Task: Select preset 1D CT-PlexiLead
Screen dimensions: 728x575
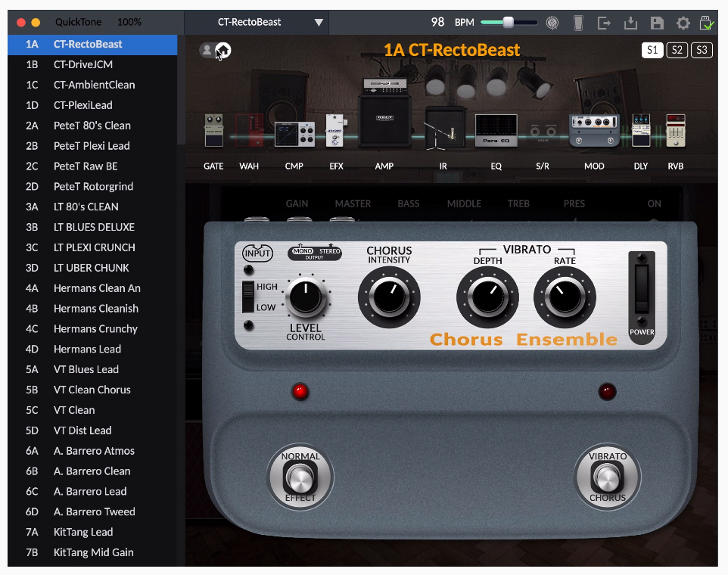Action: [92, 105]
